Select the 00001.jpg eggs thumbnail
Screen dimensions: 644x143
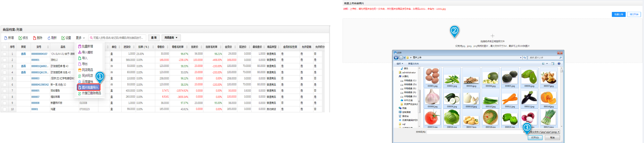click(432, 78)
